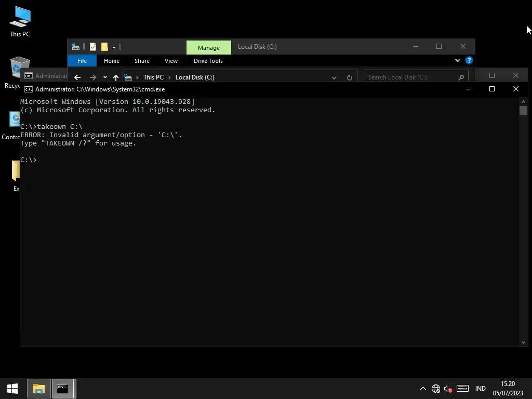
Task: Expand the Explorer ribbon chevron
Action: (457, 60)
